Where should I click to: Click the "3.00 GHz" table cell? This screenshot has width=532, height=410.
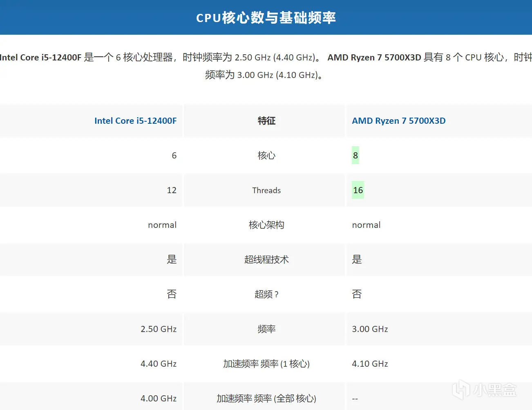coord(370,329)
